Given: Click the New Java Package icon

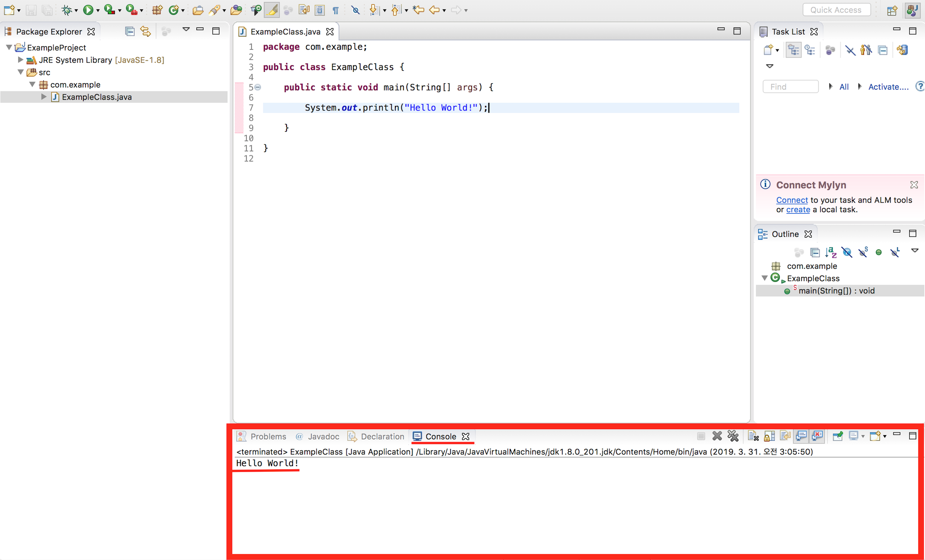Looking at the screenshot, I should [157, 10].
